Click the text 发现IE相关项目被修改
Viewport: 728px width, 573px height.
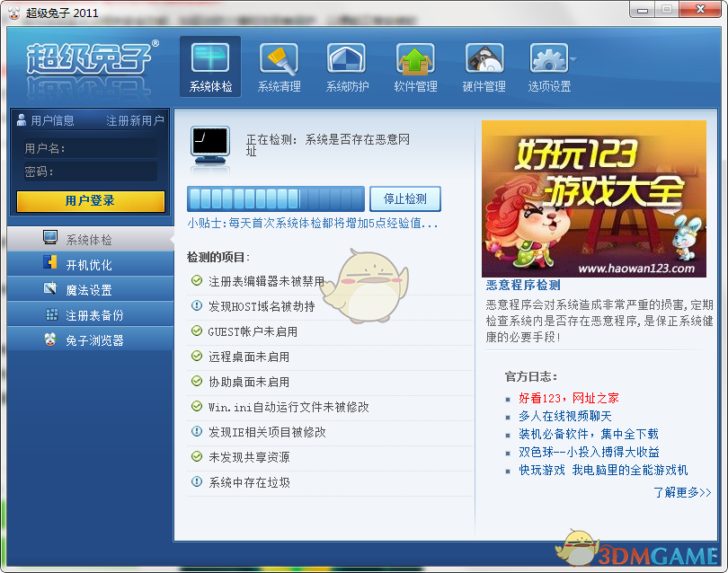click(x=267, y=432)
